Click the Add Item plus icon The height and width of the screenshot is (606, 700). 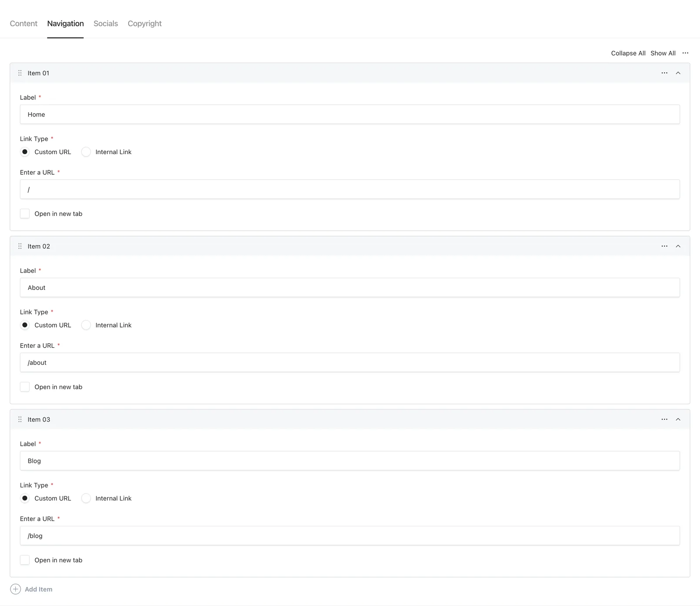coord(15,589)
